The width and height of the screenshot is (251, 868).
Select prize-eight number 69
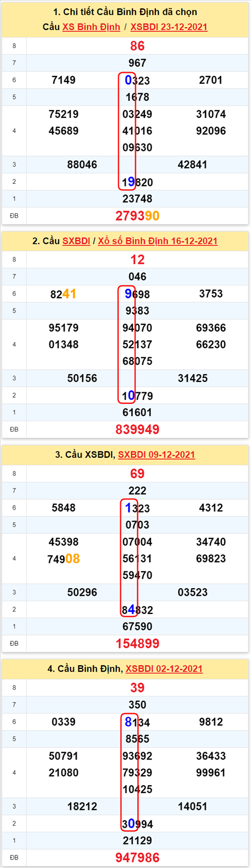tap(138, 474)
